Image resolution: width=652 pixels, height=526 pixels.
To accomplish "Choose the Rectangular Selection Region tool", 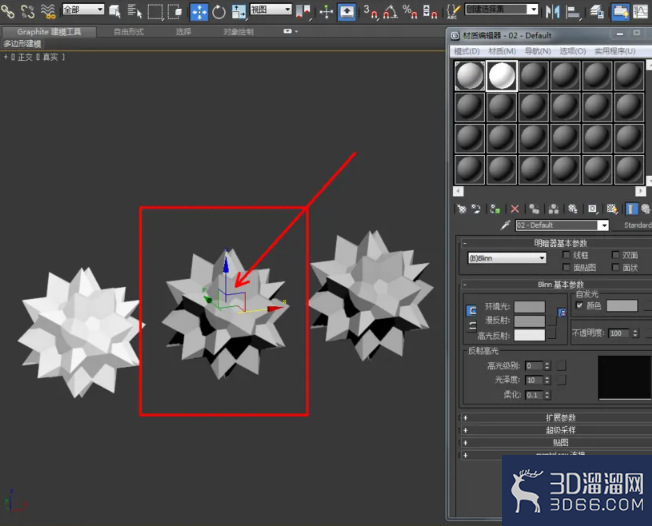I will 156,11.
